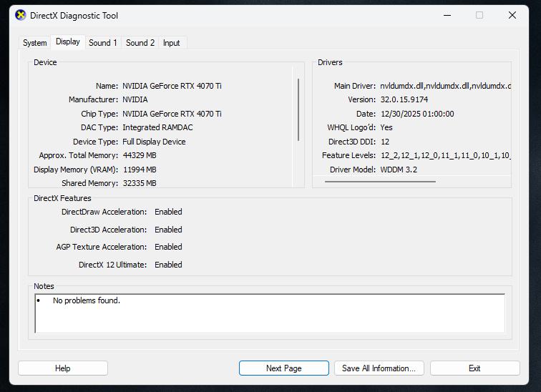Click Save All Information button
541x392 pixels.
point(379,368)
